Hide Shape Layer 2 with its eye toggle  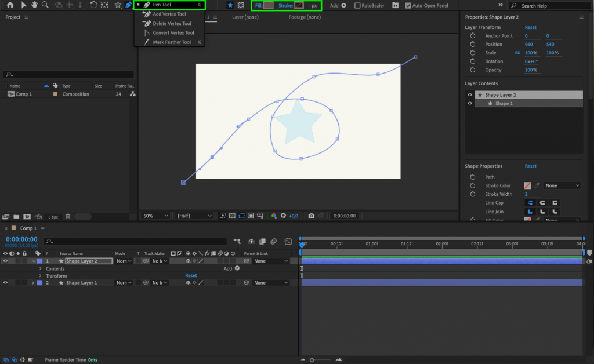(x=4, y=260)
